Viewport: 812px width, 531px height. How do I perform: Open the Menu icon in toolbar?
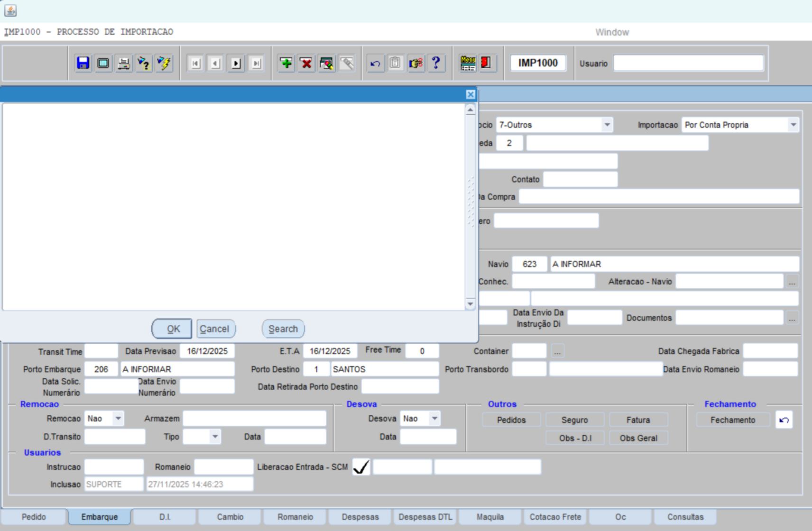tap(468, 63)
